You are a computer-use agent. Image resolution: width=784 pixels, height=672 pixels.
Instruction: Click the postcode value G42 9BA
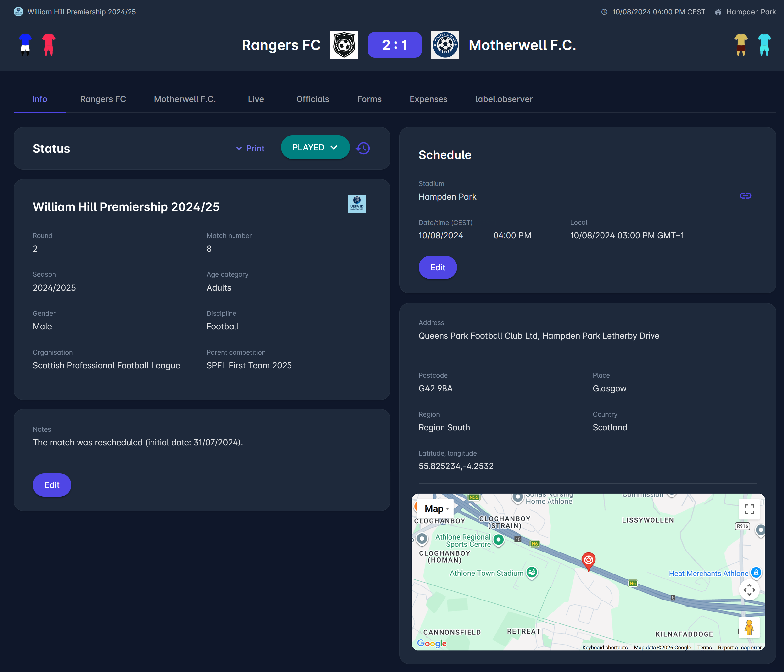436,388
